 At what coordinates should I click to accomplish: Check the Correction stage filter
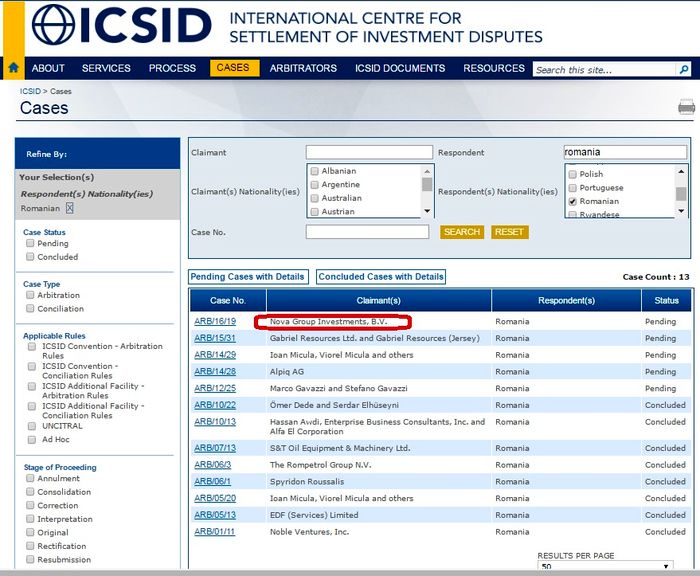coord(30,505)
